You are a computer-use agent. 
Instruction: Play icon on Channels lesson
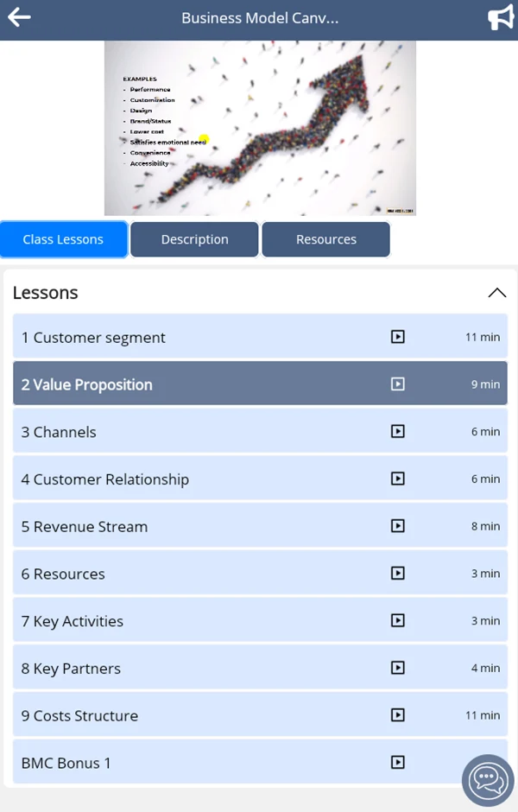coord(397,431)
